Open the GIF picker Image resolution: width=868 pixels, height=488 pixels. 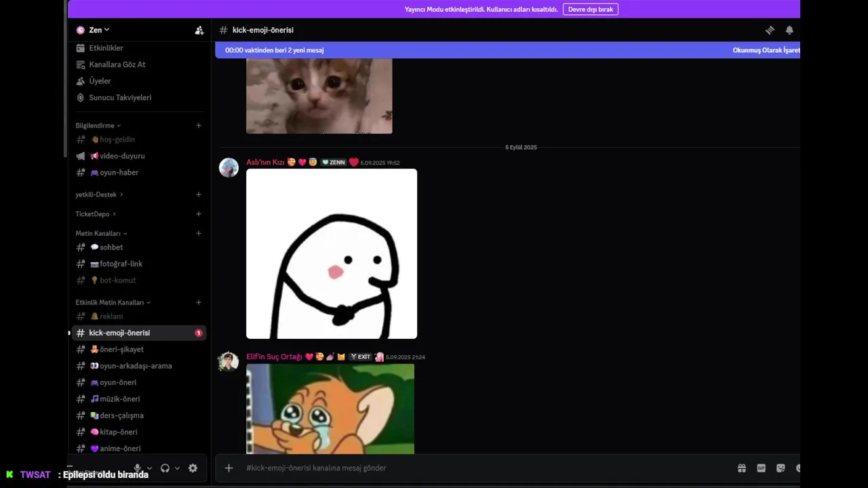(761, 468)
